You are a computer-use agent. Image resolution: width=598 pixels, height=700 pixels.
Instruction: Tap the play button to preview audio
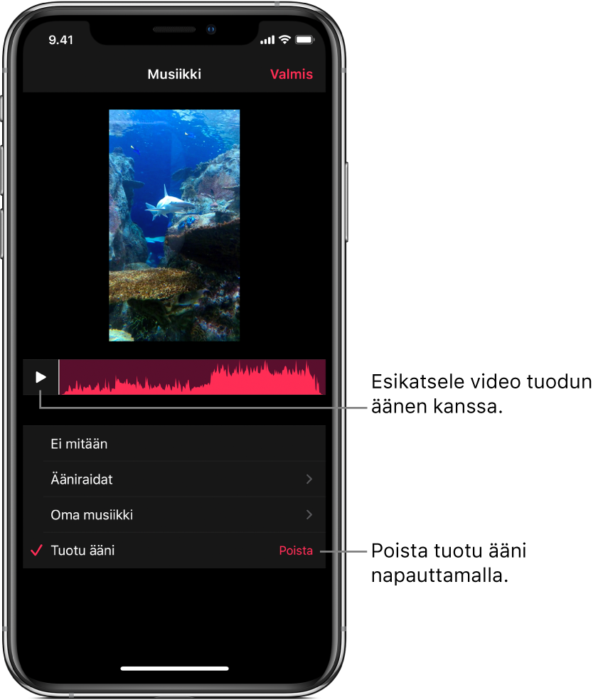coord(41,377)
